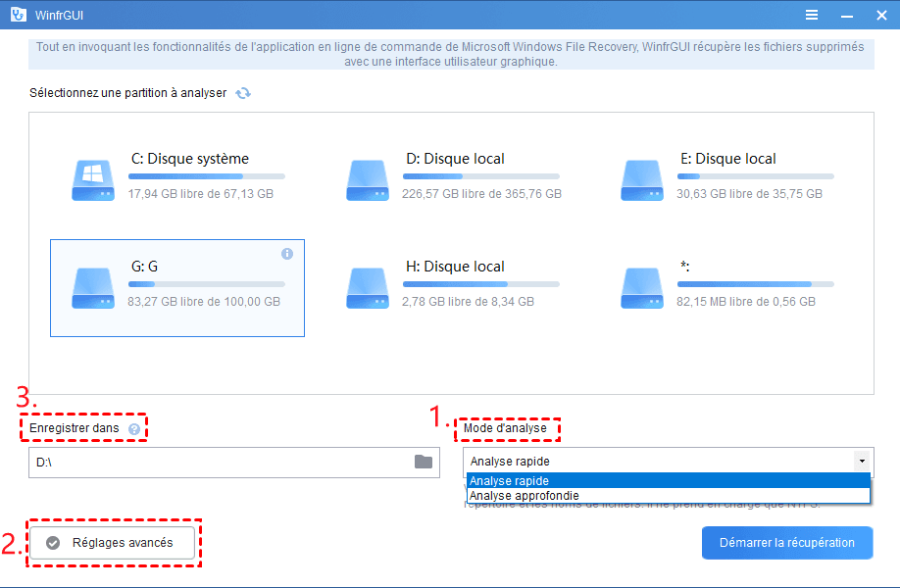
Task: Open help for Enregistrer dans
Action: point(134,429)
